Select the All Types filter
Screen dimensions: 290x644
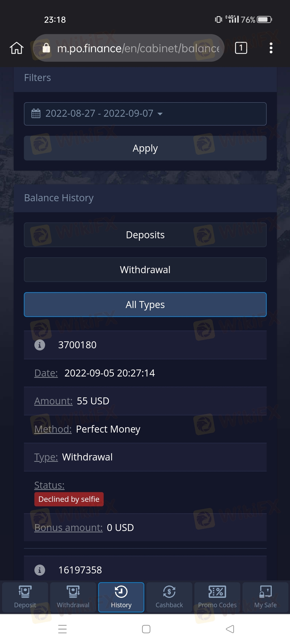145,305
